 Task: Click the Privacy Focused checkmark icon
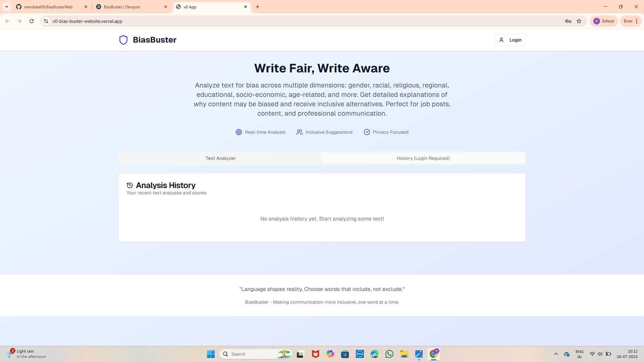pyautogui.click(x=367, y=132)
